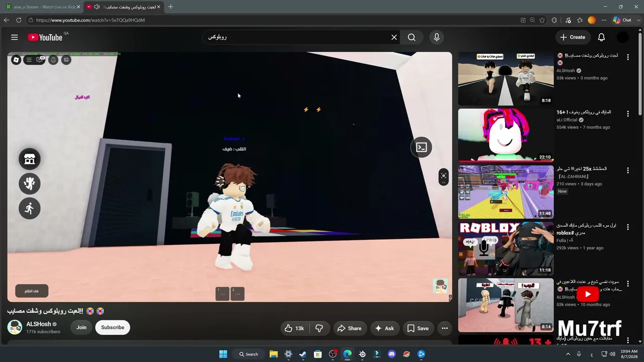Join the ALSHosh channel membership

point(82,327)
